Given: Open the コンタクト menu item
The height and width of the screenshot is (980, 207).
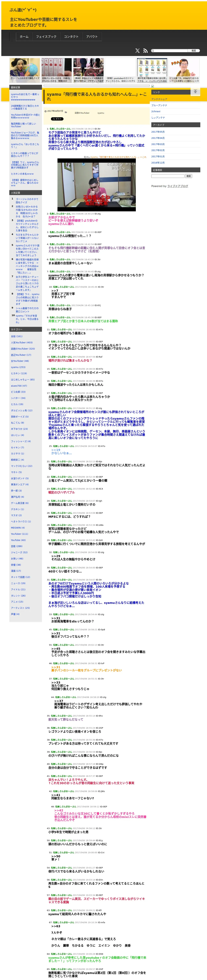Looking at the screenshot, I should [x=71, y=37].
